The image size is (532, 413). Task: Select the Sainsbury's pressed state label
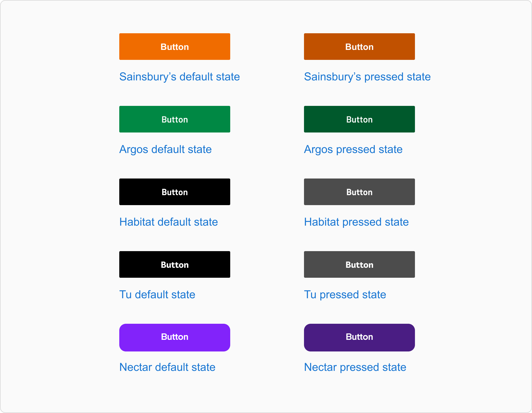point(367,77)
